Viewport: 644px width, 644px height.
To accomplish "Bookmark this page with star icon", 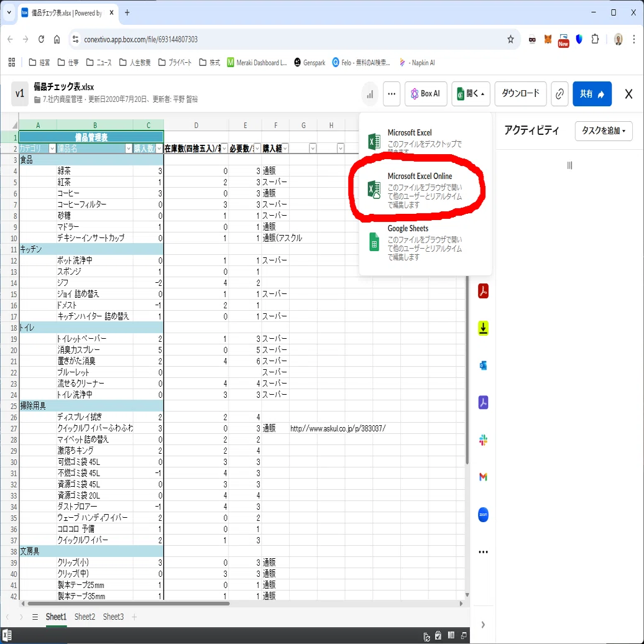I will 510,39.
